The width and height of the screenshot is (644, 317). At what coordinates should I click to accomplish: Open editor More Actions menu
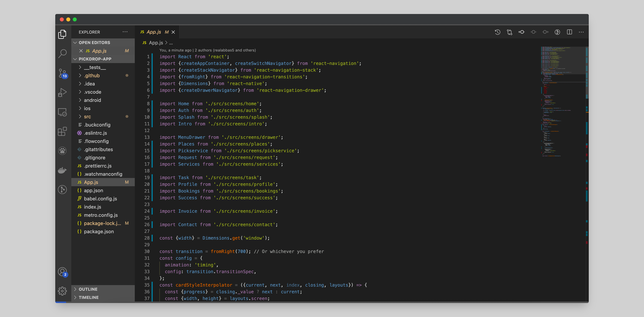[x=581, y=32]
